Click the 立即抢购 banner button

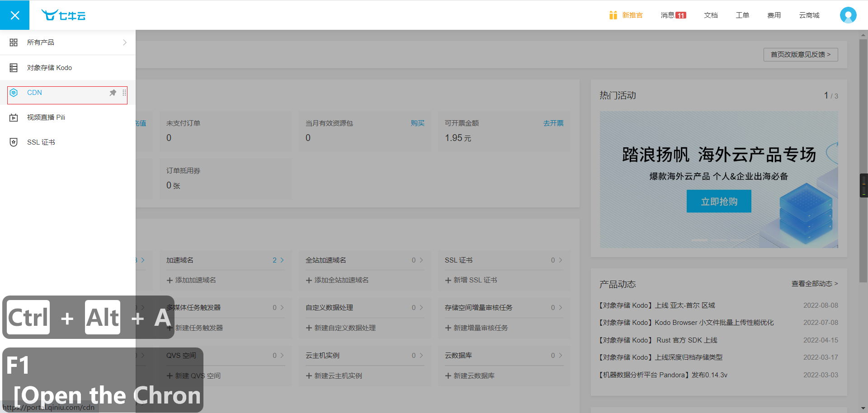click(x=719, y=201)
